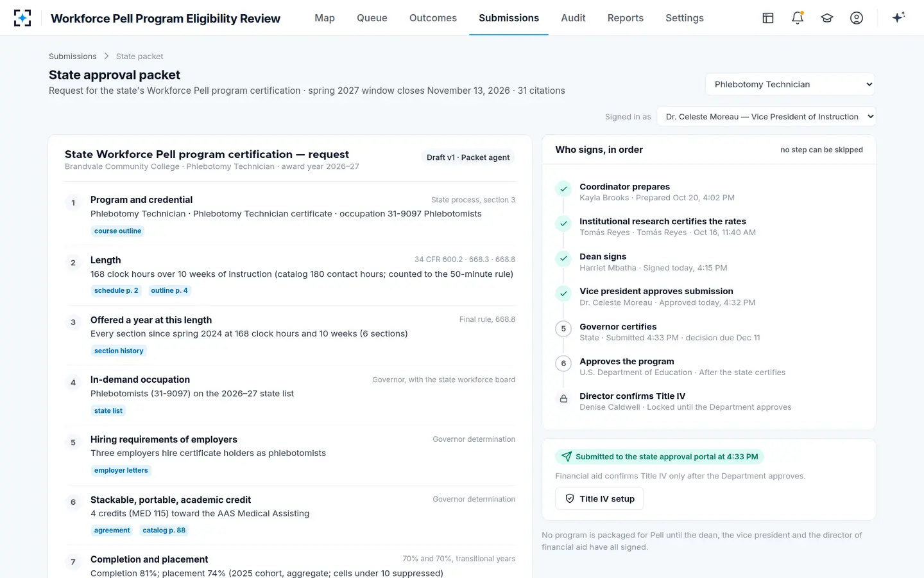Switch to the Queue tab
This screenshot has height=578, width=924.
click(x=372, y=18)
